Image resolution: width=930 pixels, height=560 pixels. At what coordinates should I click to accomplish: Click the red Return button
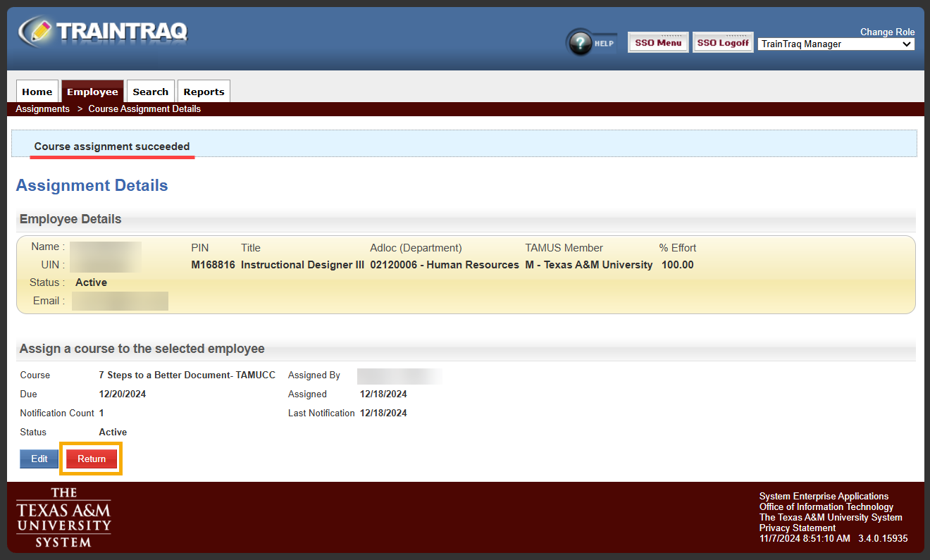(x=92, y=459)
